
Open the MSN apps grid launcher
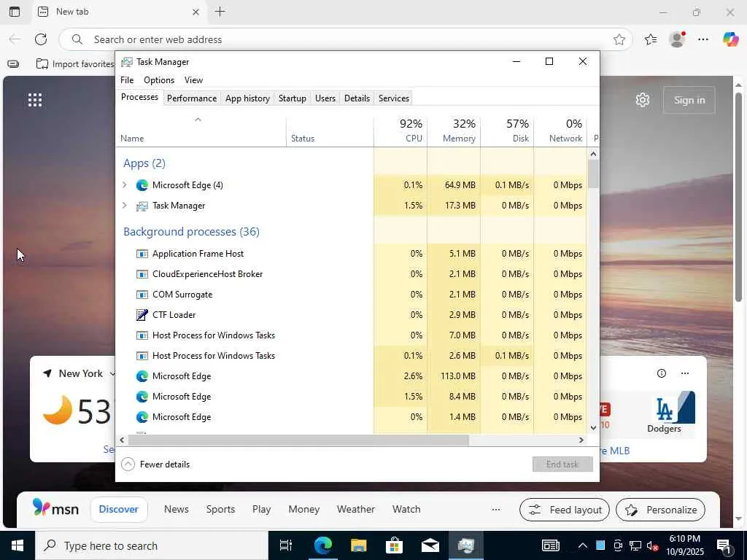click(x=35, y=100)
